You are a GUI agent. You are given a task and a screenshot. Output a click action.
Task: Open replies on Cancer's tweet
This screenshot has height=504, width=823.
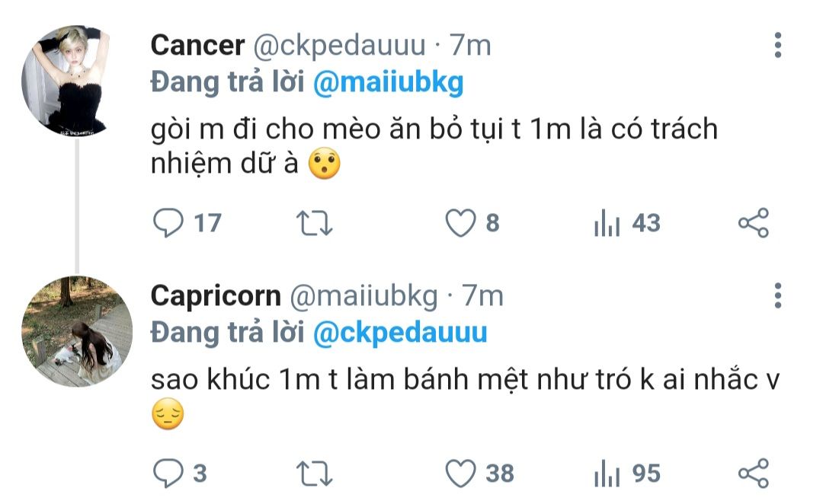coord(187,223)
